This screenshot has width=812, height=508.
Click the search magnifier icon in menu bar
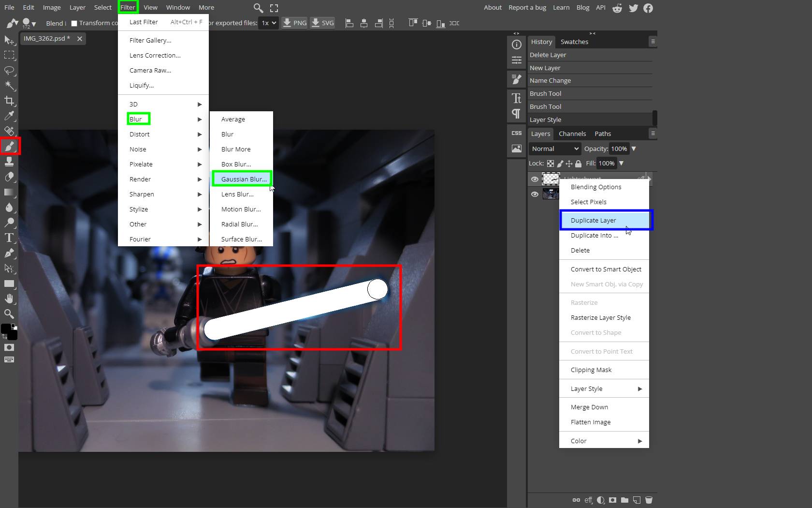[259, 8]
